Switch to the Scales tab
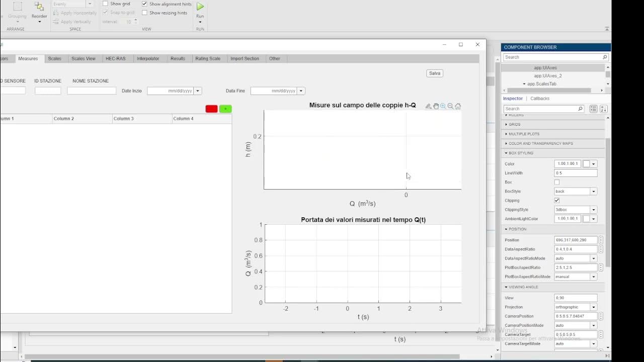Image resolution: width=644 pixels, height=362 pixels. [55, 59]
